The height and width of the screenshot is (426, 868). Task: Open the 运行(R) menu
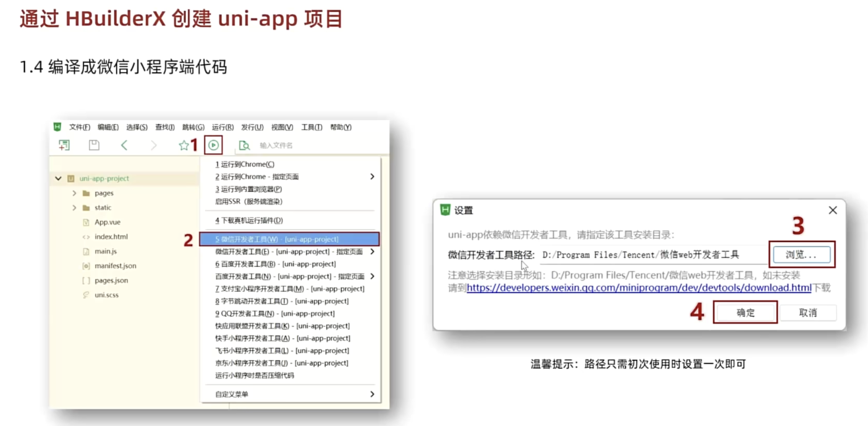[x=223, y=127]
